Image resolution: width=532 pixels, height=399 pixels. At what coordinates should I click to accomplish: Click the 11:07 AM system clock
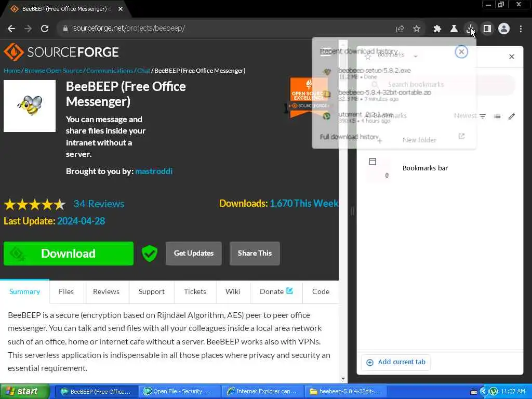[513, 392]
